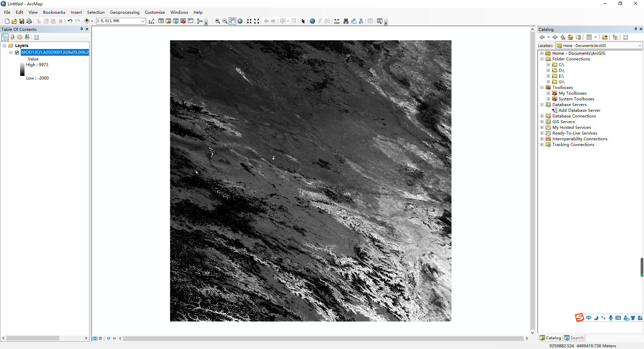Viewport: 644px width, 349px height.
Task: Expand GIS Servers node
Action: point(542,122)
